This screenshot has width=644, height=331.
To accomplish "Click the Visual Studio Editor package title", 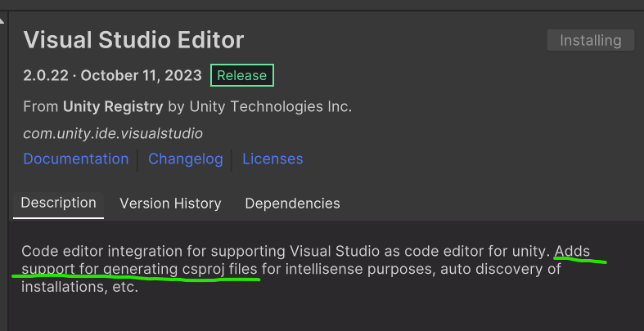I will click(133, 39).
